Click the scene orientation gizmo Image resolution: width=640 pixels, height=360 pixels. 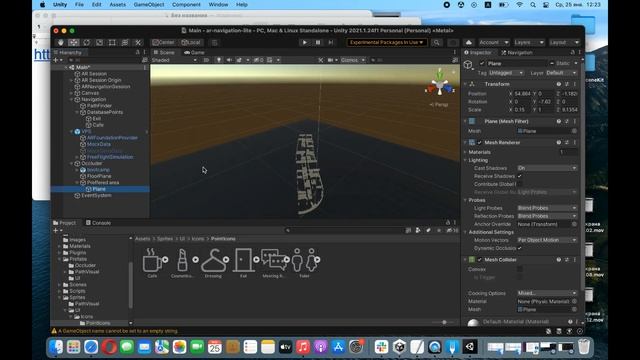point(440,84)
